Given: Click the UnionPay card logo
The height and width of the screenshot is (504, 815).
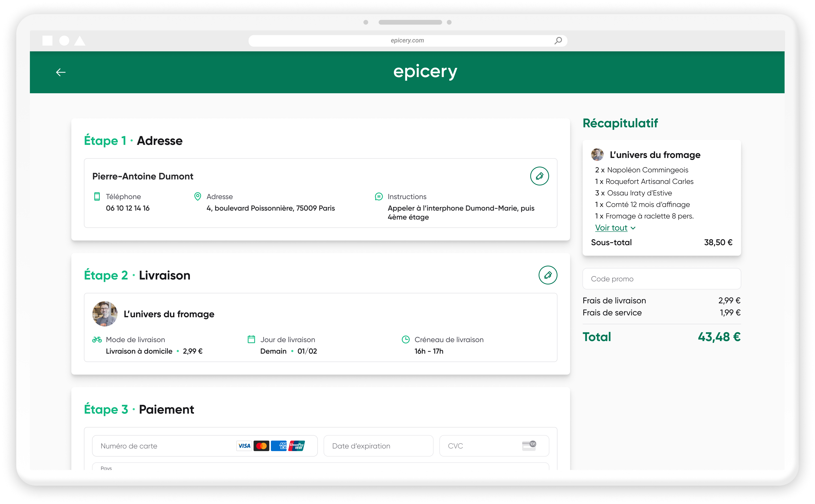Looking at the screenshot, I should pyautogui.click(x=296, y=446).
